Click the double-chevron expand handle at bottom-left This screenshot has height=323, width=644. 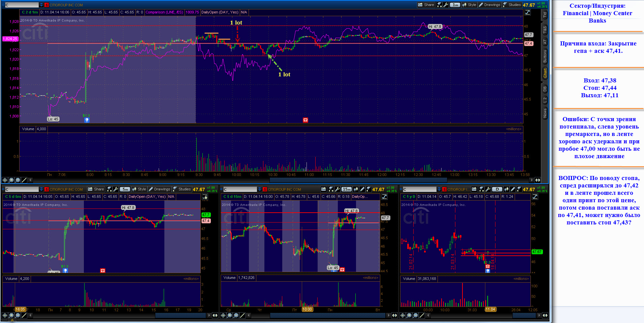pyautogui.click(x=12, y=321)
